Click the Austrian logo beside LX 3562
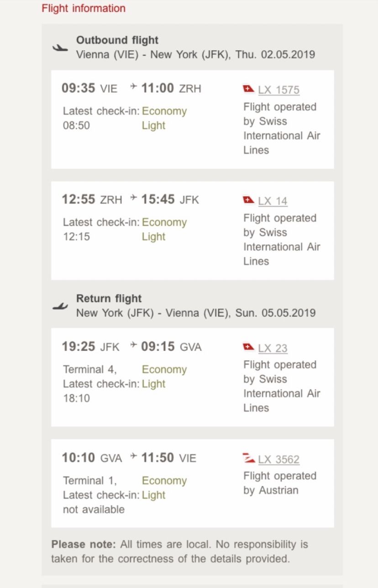Image resolution: width=378 pixels, height=588 pixels. tap(249, 459)
